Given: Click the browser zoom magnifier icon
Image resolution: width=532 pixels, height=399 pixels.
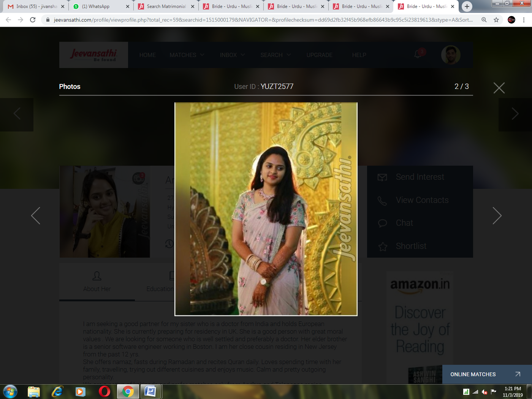Looking at the screenshot, I should tap(484, 20).
